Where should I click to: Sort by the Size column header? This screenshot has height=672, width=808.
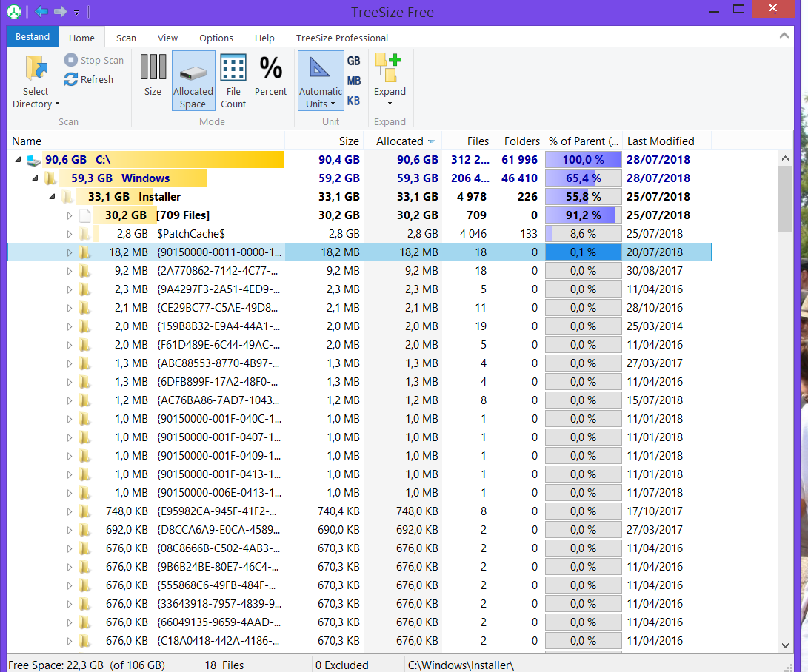[324, 141]
